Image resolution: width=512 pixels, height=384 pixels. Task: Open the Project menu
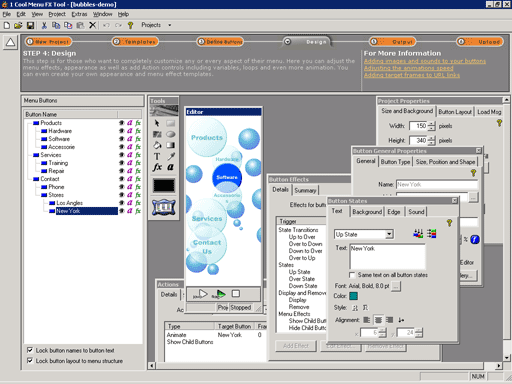[x=57, y=14]
